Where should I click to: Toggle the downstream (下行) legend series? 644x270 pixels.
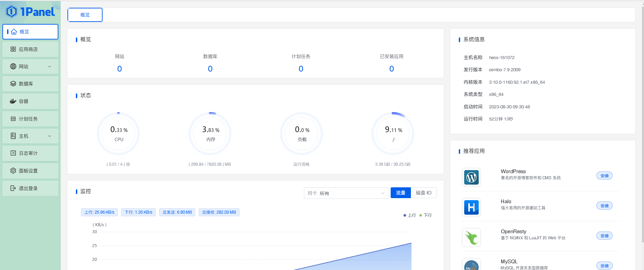(x=425, y=215)
